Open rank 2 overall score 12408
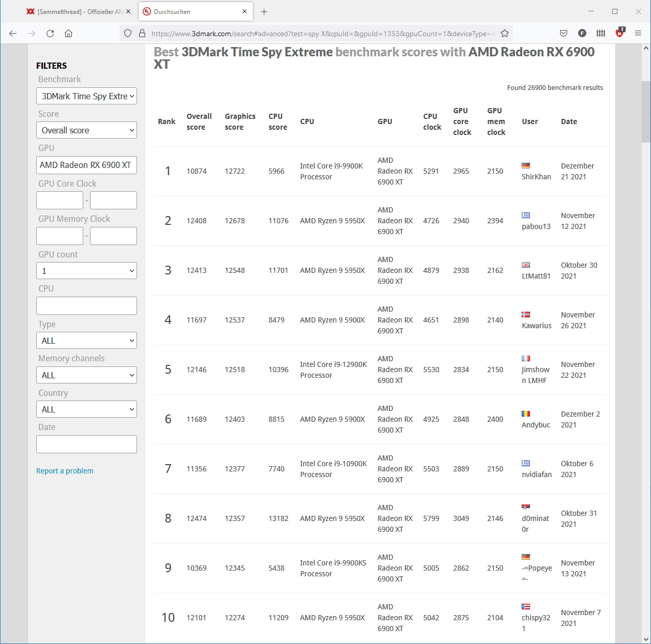Viewport: 651px width, 644px height. (x=196, y=221)
